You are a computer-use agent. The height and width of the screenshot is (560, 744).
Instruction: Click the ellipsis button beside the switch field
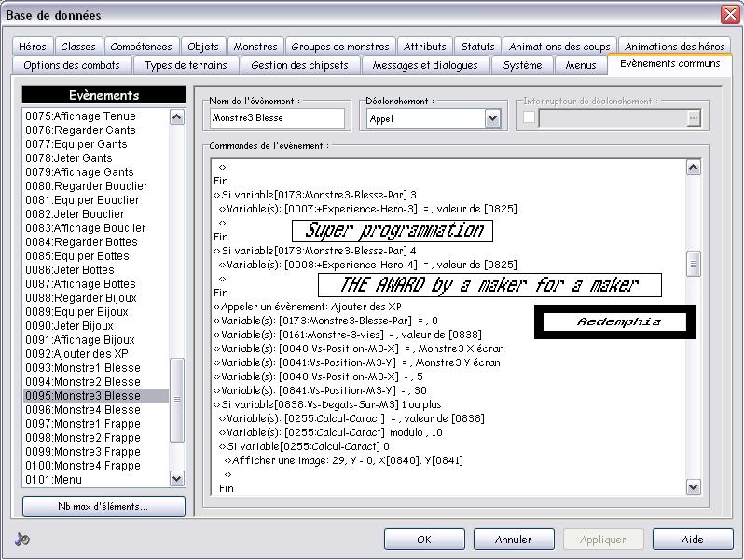click(x=693, y=118)
